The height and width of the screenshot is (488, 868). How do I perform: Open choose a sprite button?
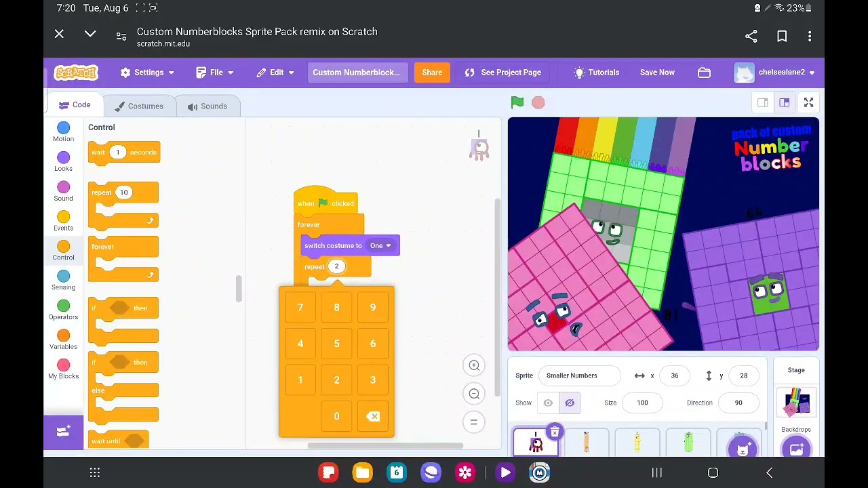(x=742, y=448)
